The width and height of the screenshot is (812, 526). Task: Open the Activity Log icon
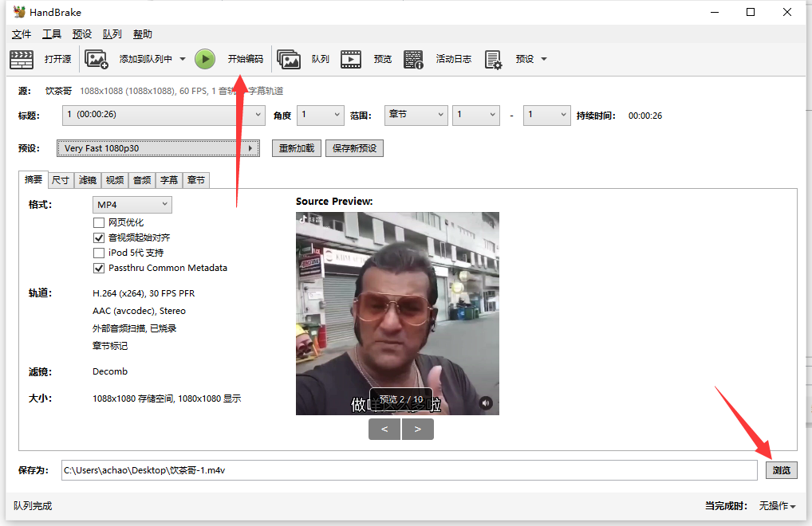pos(413,59)
